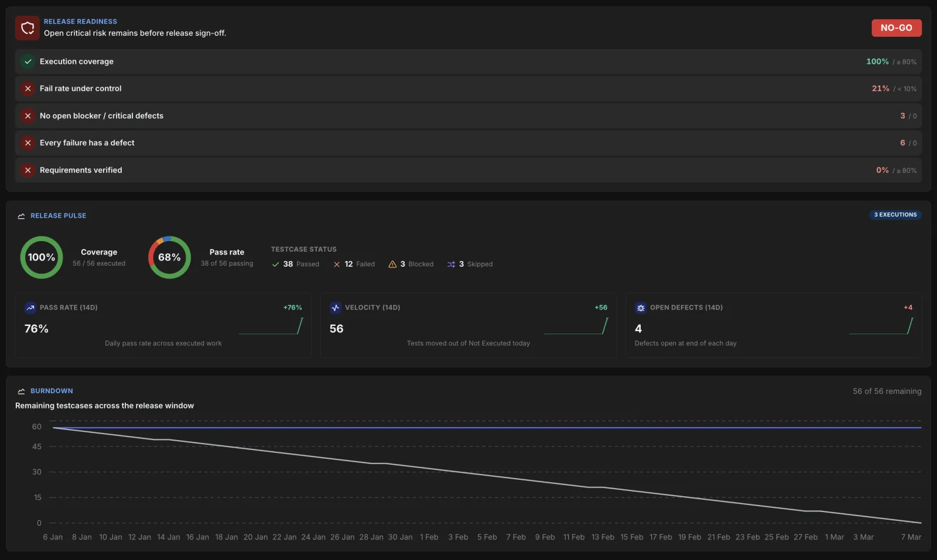The width and height of the screenshot is (937, 560).
Task: Click the 6 Jan date on burndown axis
Action: coord(53,537)
